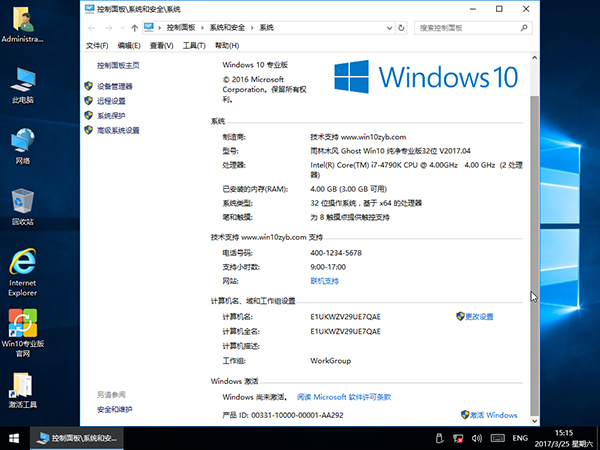Screen dimensions: 600x450
Task: Open 联机支持 website link
Action: [324, 282]
